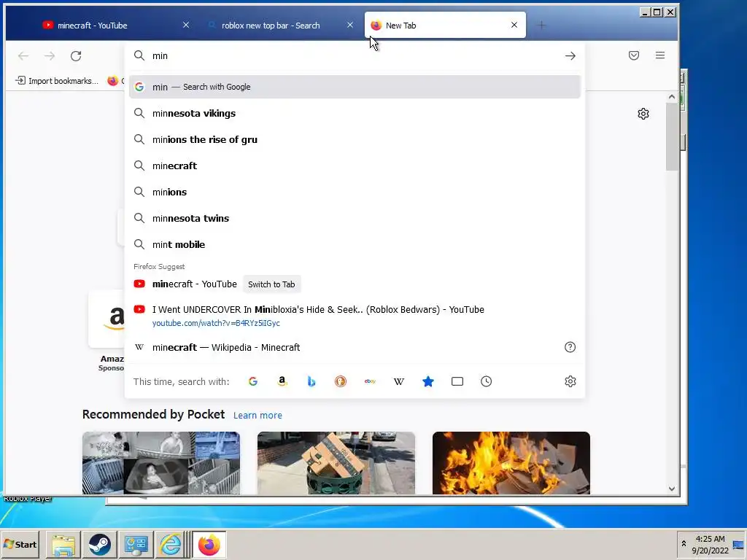Open Pocket story with Amazon box in trash
Viewport: 747px width, 560px height.
pos(336,463)
